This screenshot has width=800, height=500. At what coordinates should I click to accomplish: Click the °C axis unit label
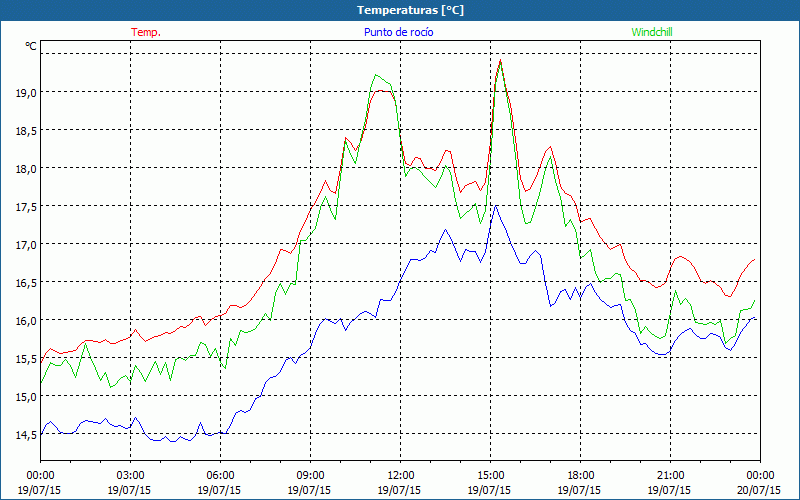coord(31,46)
